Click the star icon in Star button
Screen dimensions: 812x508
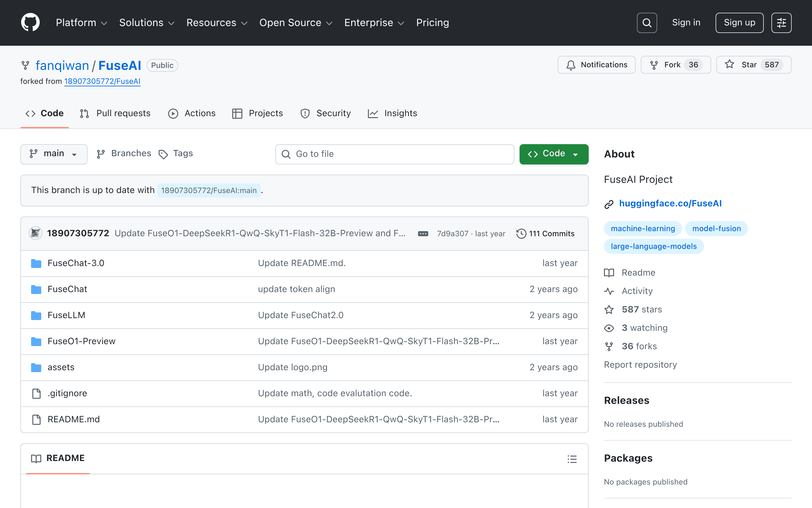pos(730,64)
